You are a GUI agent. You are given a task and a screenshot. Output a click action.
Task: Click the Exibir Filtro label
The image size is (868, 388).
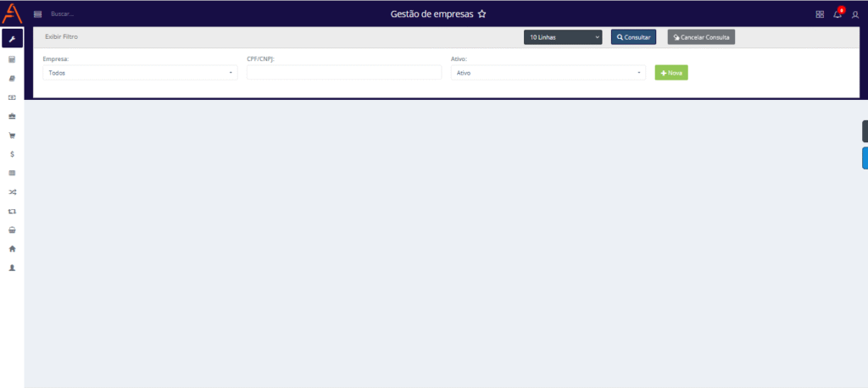61,37
